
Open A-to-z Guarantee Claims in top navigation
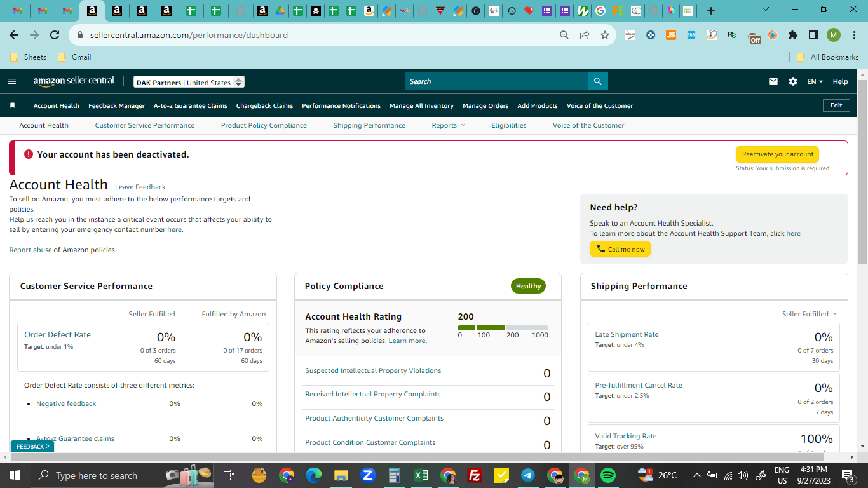191,105
